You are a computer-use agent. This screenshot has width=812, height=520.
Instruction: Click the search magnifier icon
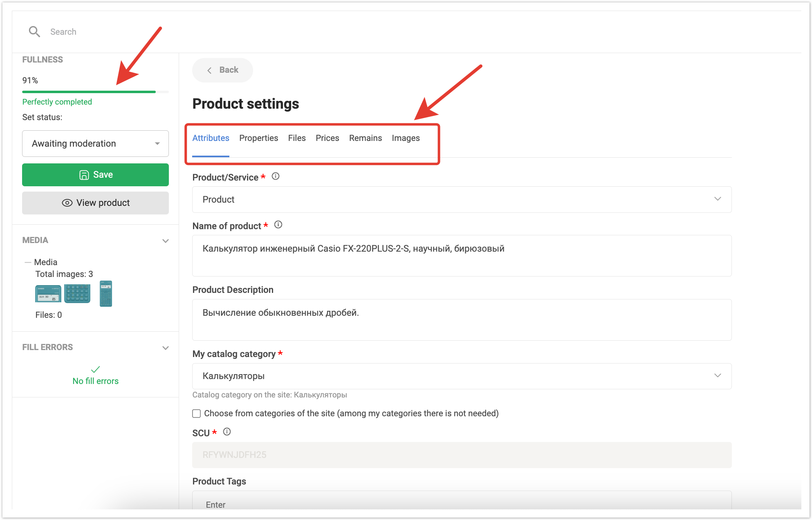(x=34, y=31)
